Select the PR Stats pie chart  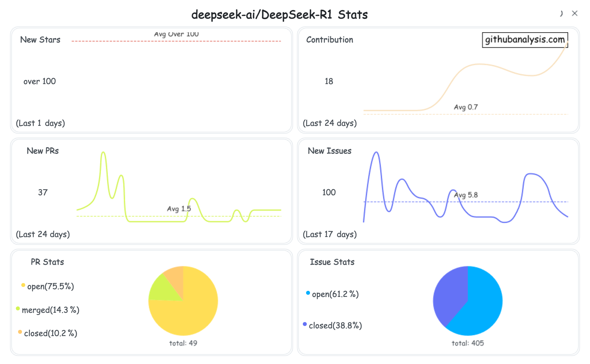pos(183,301)
